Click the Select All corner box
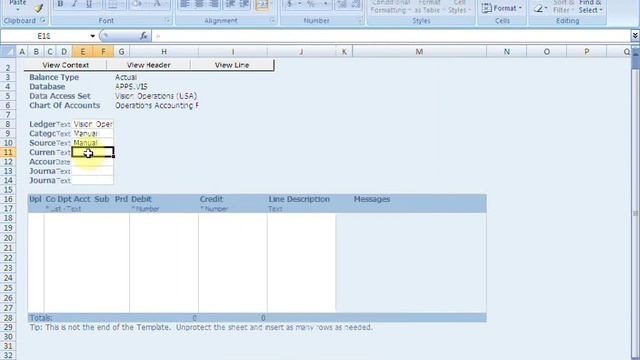Image resolution: width=640 pixels, height=360 pixels. (x=7, y=51)
